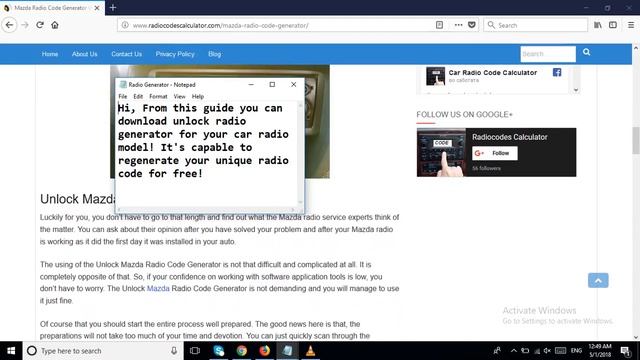
Task: Open the Firefox library icon
Action: coord(598,25)
